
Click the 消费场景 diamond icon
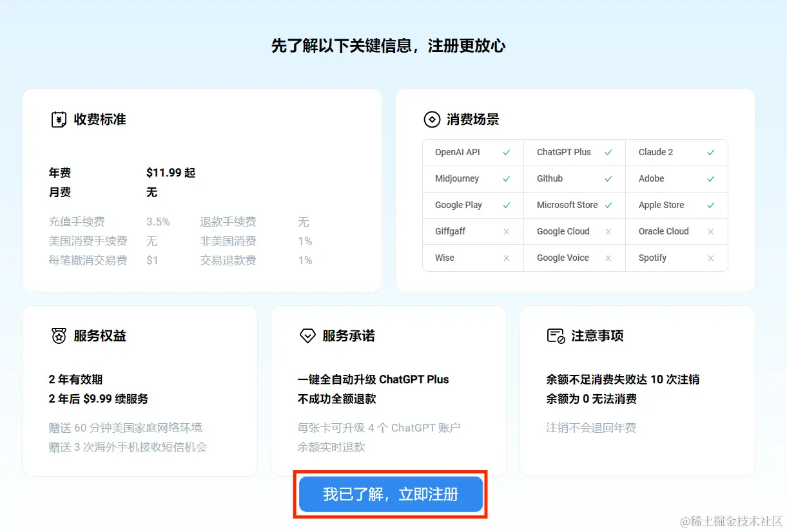[432, 119]
